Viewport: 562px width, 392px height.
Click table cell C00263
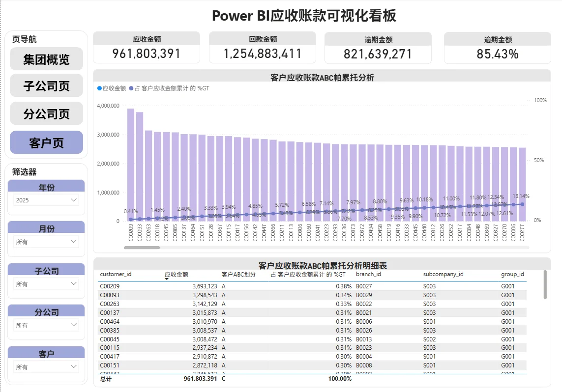click(x=110, y=304)
